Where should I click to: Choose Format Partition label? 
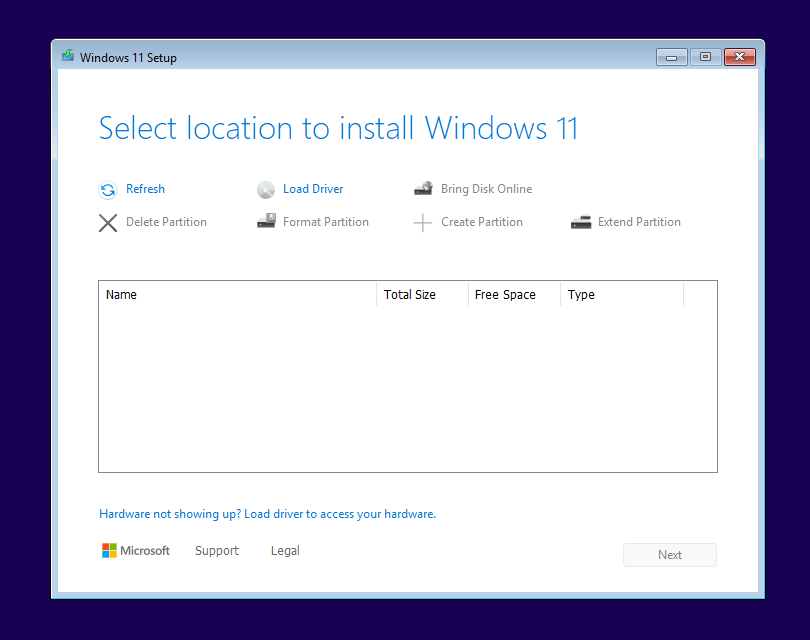pyautogui.click(x=325, y=222)
